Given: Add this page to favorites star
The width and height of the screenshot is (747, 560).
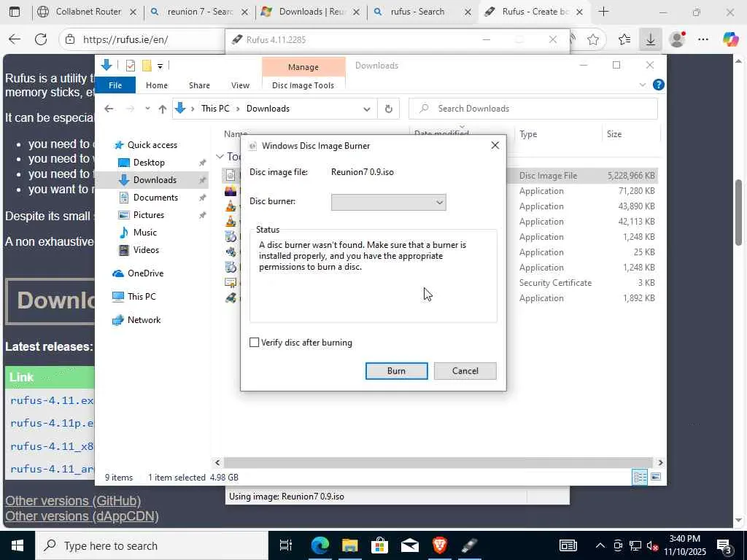Looking at the screenshot, I should tap(592, 39).
